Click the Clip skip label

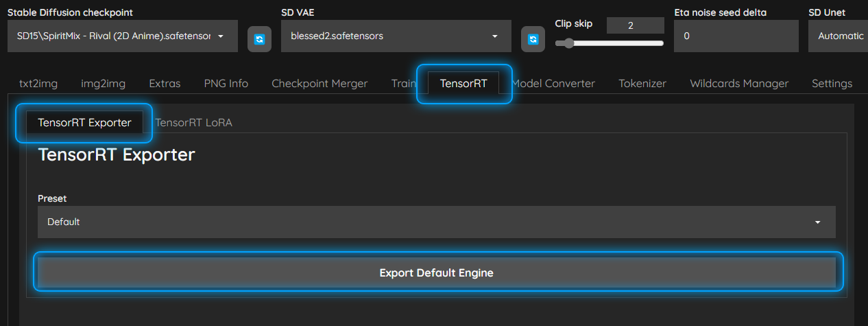pyautogui.click(x=574, y=23)
